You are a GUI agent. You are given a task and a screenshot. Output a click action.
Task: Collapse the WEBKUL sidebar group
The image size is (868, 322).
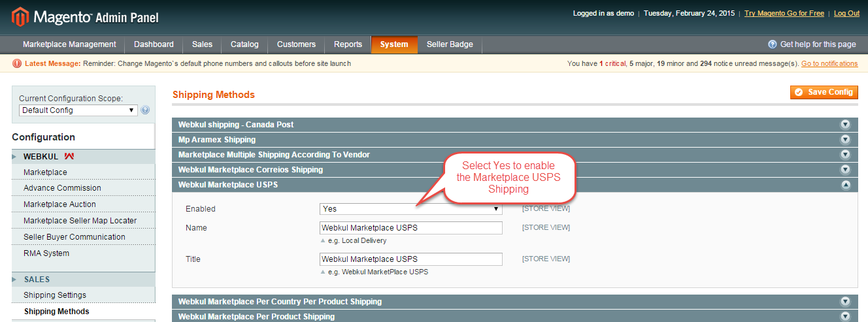pyautogui.click(x=84, y=157)
